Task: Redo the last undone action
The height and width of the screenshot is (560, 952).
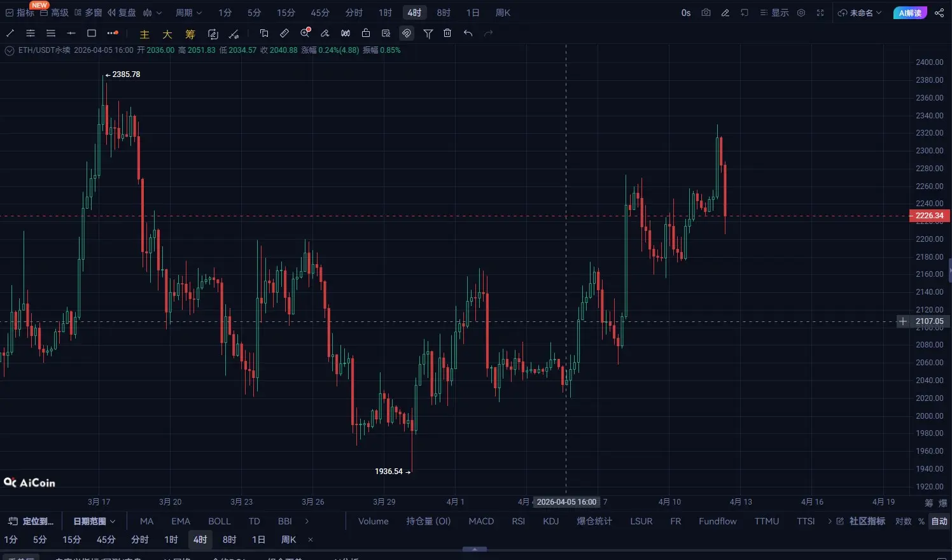Action: click(489, 33)
